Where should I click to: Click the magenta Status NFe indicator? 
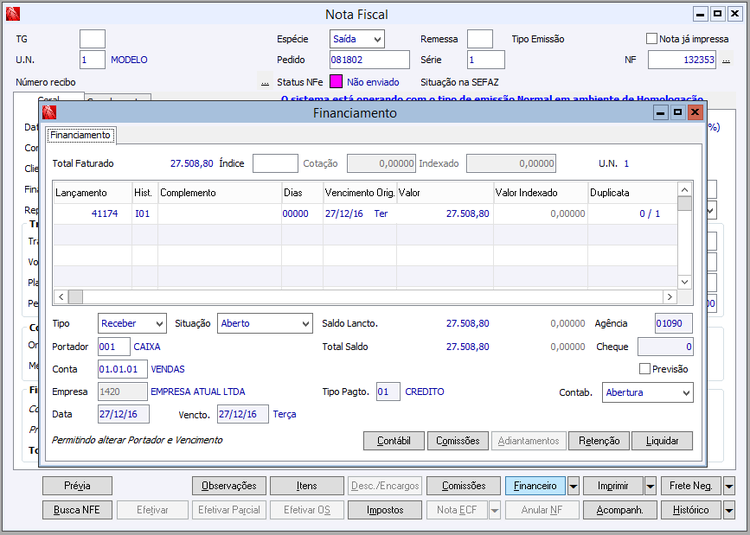336,82
